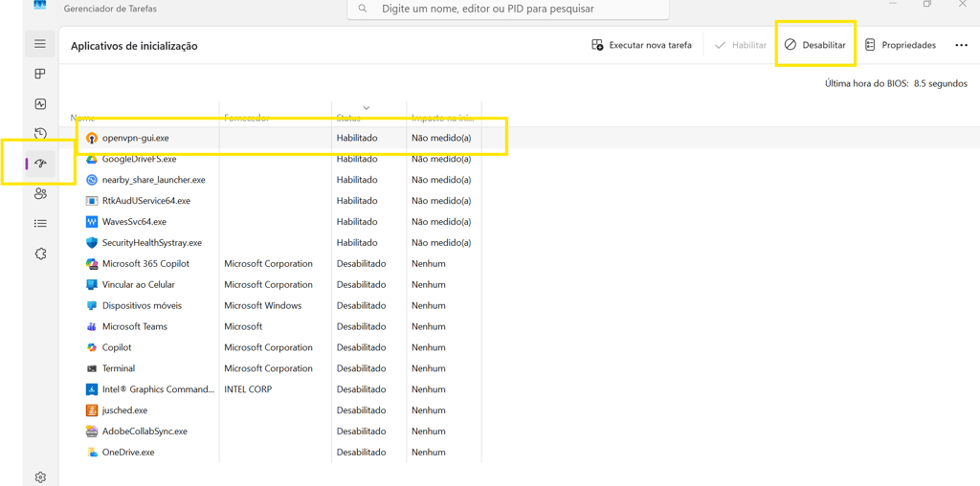
Task: Select the SecurityHealthSystray.exe name
Action: tap(152, 242)
